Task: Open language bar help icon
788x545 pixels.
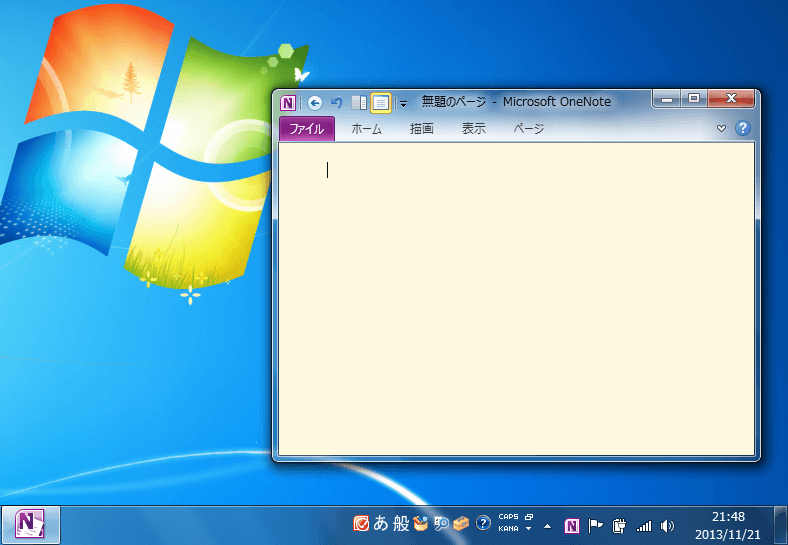Action: pos(483,523)
